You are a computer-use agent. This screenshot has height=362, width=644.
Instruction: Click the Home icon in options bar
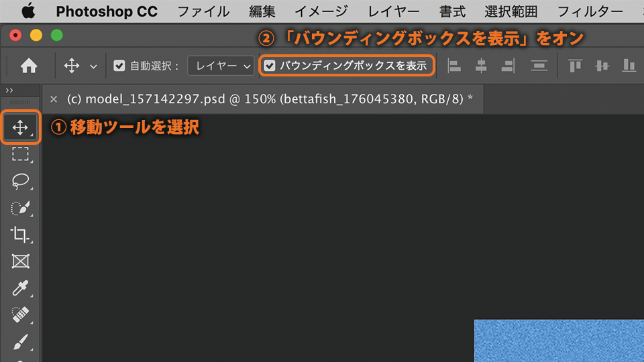(29, 66)
